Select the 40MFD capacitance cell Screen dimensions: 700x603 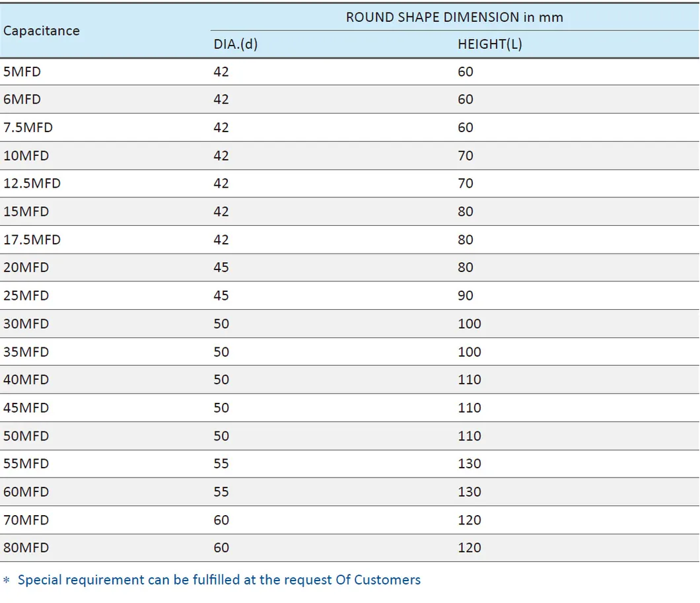point(26,380)
